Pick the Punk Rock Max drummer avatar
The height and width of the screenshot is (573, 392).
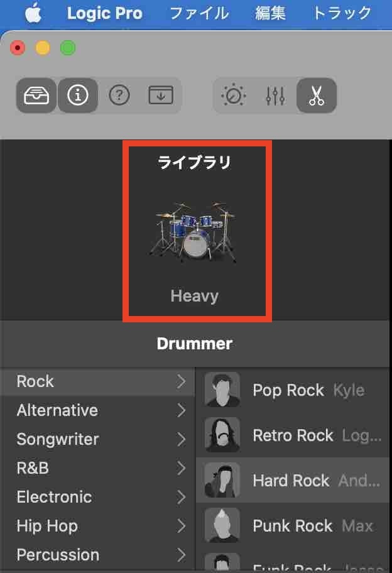(x=222, y=525)
